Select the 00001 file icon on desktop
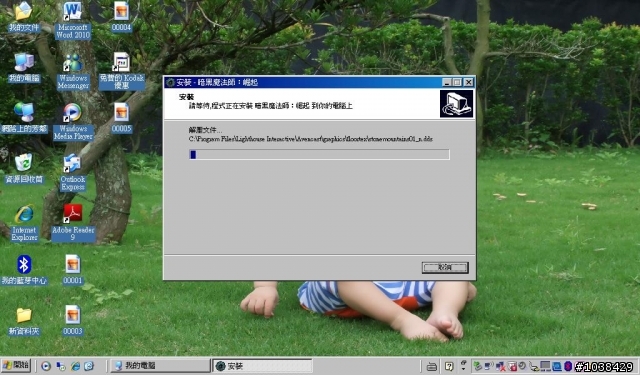This screenshot has width=640, height=375. click(x=73, y=269)
